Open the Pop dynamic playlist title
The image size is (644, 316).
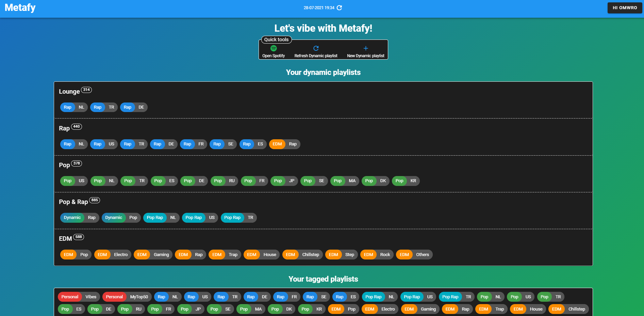[x=64, y=165]
